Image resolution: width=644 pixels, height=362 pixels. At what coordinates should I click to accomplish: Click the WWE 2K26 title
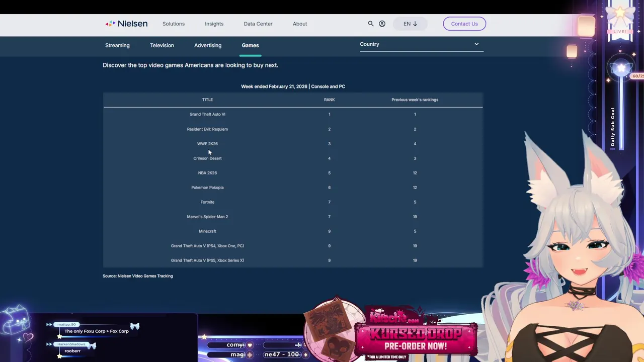(207, 144)
